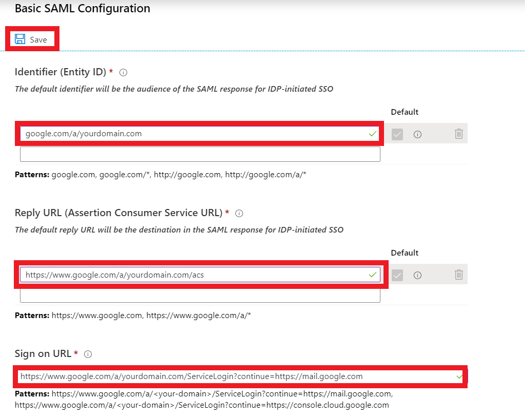
Task: Show info icon next to Reply URL Default checkbox
Action: [x=417, y=275]
